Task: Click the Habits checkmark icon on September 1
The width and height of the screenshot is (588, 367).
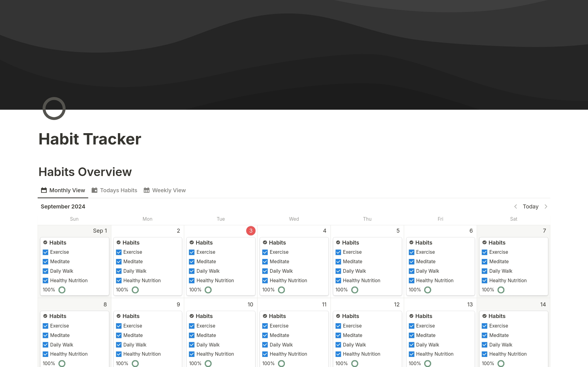Action: 46,243
